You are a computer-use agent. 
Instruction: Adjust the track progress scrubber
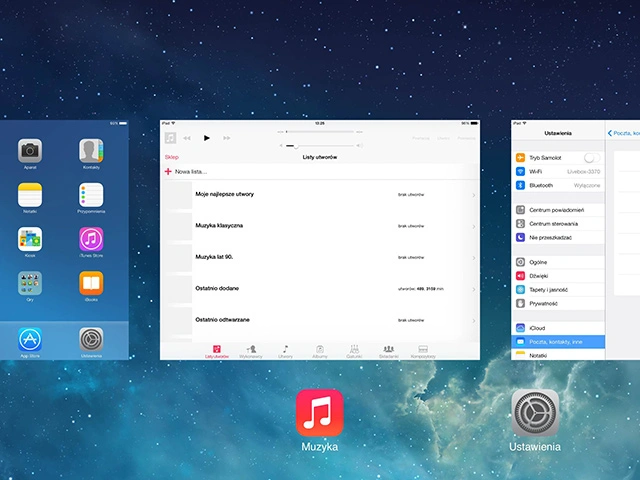(x=320, y=132)
